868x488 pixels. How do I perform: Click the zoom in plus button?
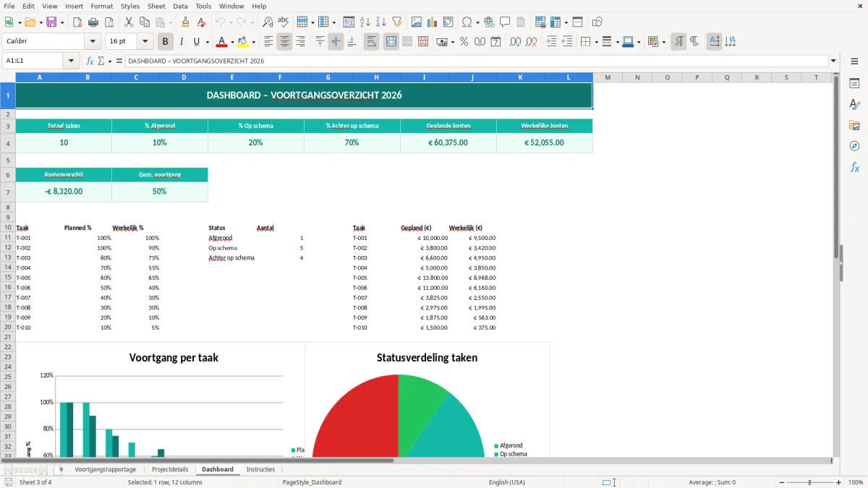[839, 482]
